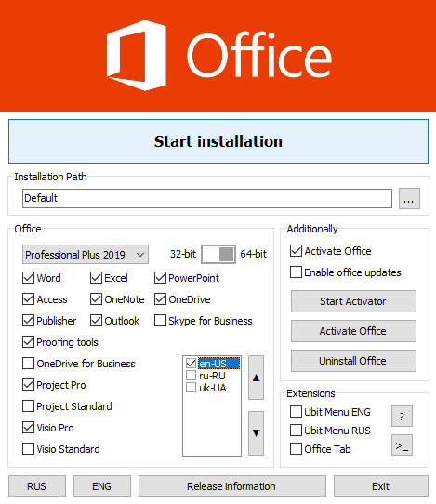Switch interface language to ENG
Image resolution: width=436 pixels, height=504 pixels.
click(x=102, y=486)
